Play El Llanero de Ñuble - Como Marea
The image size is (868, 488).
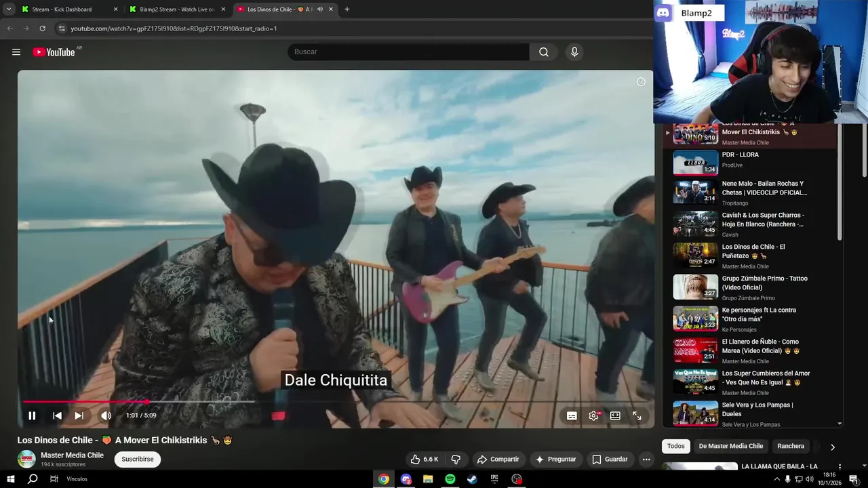[x=750, y=351]
